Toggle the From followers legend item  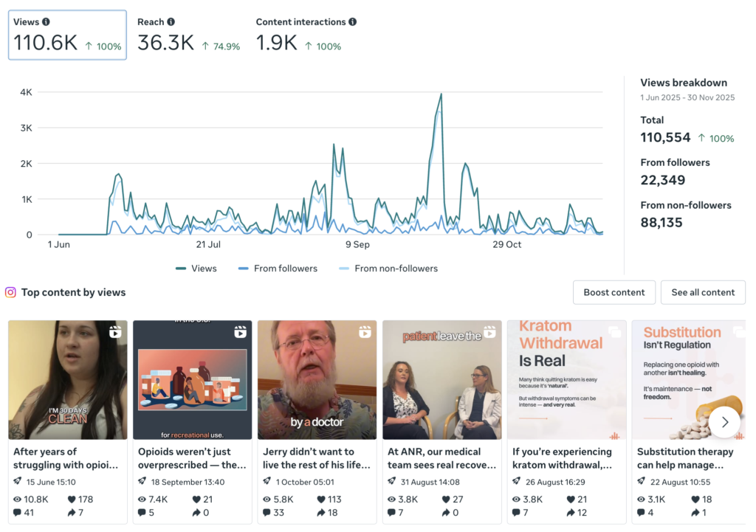pos(278,269)
